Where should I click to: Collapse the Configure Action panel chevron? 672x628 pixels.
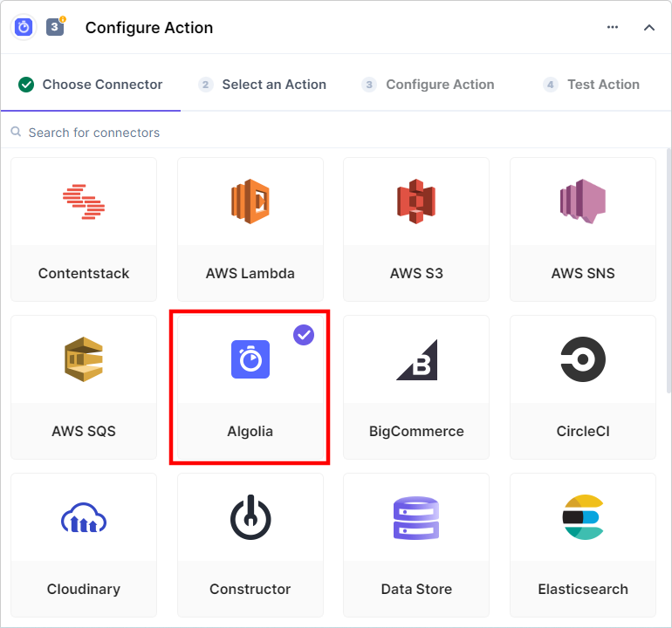point(648,27)
